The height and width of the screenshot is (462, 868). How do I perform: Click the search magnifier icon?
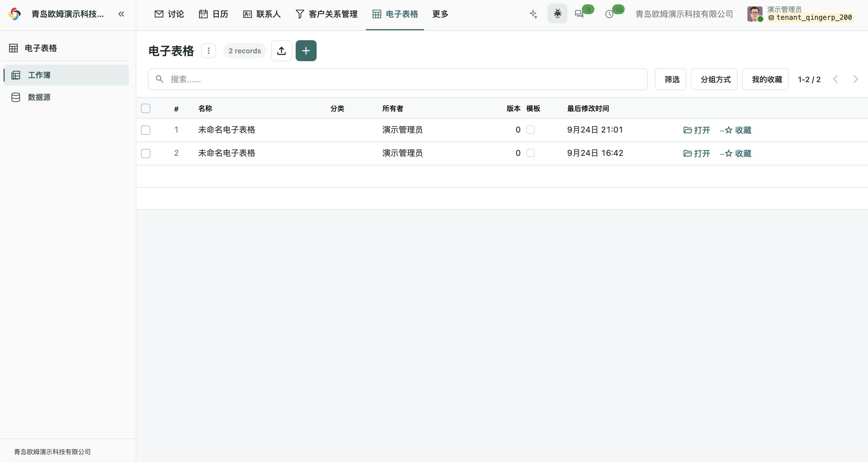(159, 79)
